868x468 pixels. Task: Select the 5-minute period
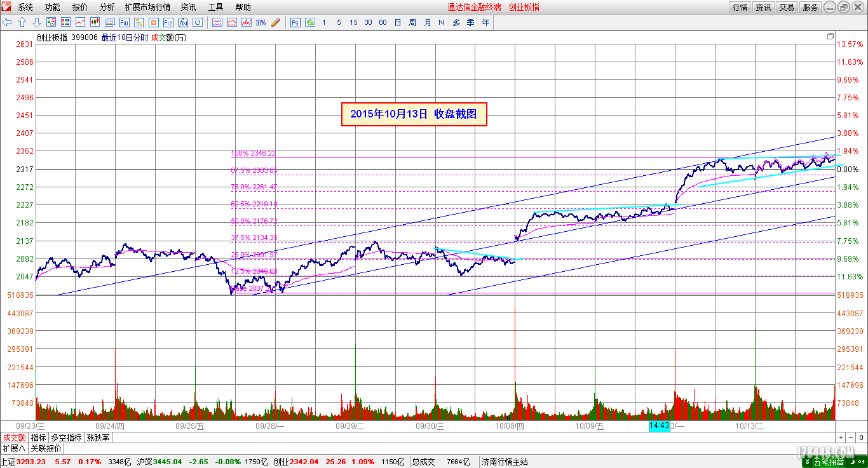pyautogui.click(x=339, y=22)
